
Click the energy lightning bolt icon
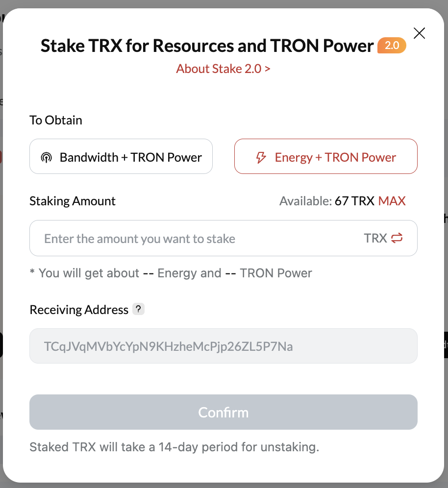click(261, 157)
